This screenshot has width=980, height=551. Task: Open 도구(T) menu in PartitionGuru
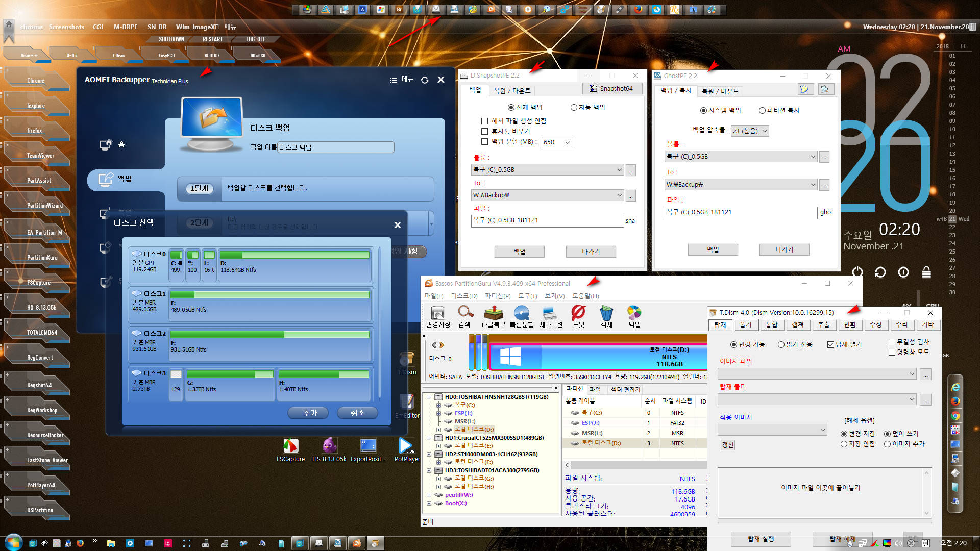point(527,296)
